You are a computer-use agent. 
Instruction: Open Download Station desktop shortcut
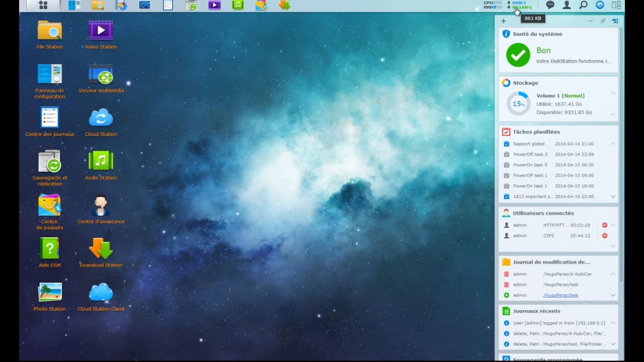101,253
